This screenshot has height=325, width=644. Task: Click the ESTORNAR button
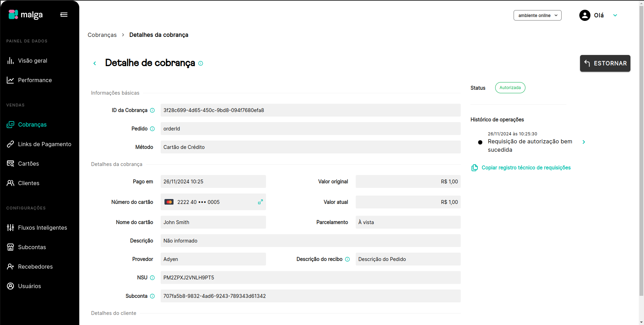point(605,63)
